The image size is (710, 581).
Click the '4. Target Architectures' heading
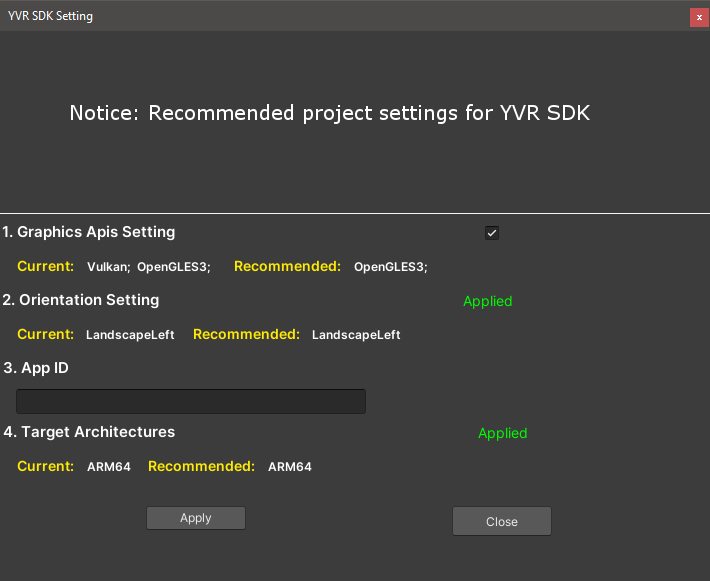[89, 432]
